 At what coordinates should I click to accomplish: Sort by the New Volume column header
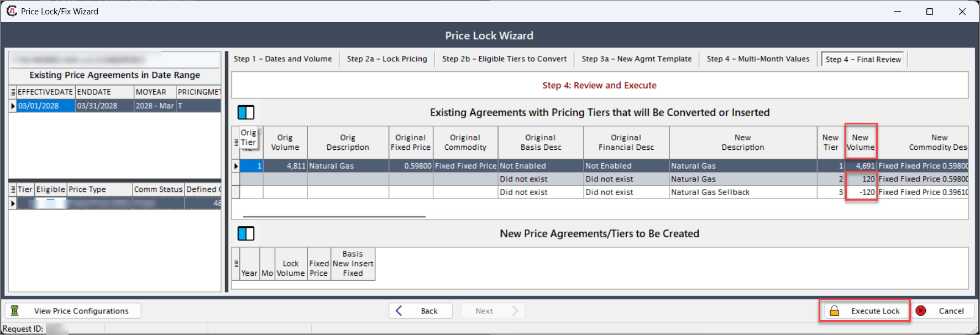point(860,143)
